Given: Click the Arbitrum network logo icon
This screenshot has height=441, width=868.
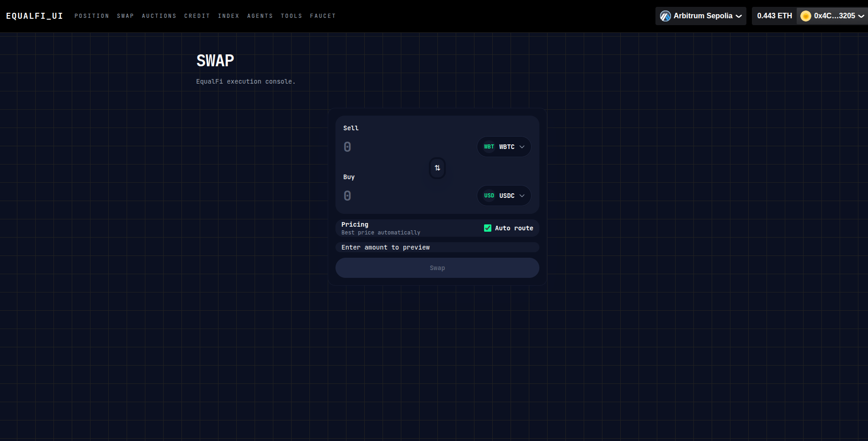Looking at the screenshot, I should coord(665,16).
